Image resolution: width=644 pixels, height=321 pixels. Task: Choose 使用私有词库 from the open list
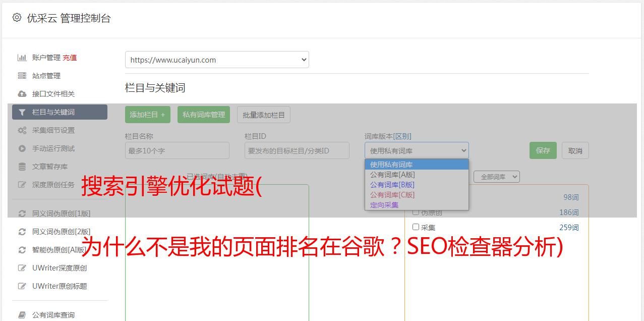417,165
